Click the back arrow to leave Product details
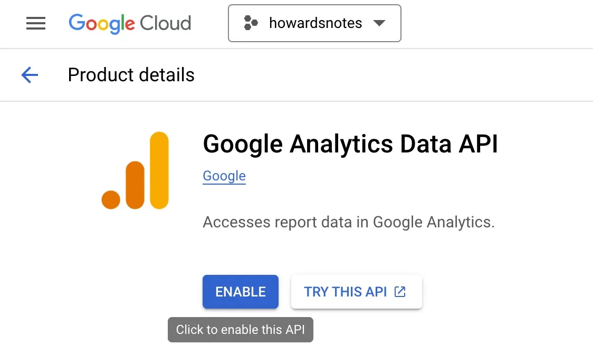This screenshot has height=364, width=593. coord(30,75)
